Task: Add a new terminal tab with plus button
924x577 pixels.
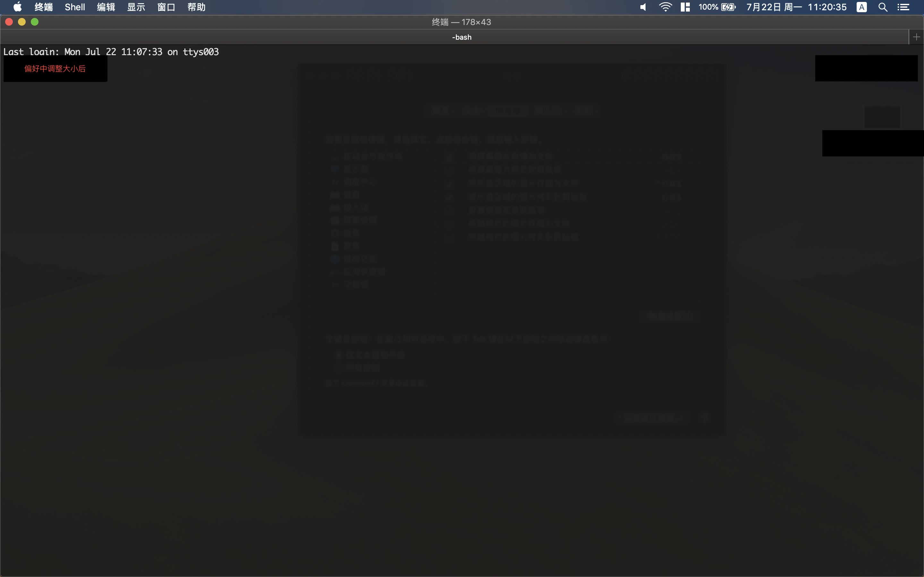Action: (916, 37)
